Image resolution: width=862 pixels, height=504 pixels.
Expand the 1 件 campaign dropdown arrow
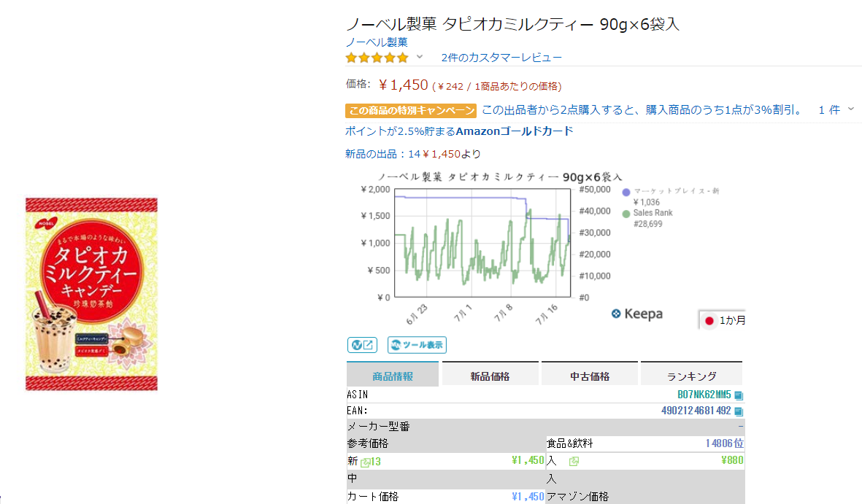850,109
